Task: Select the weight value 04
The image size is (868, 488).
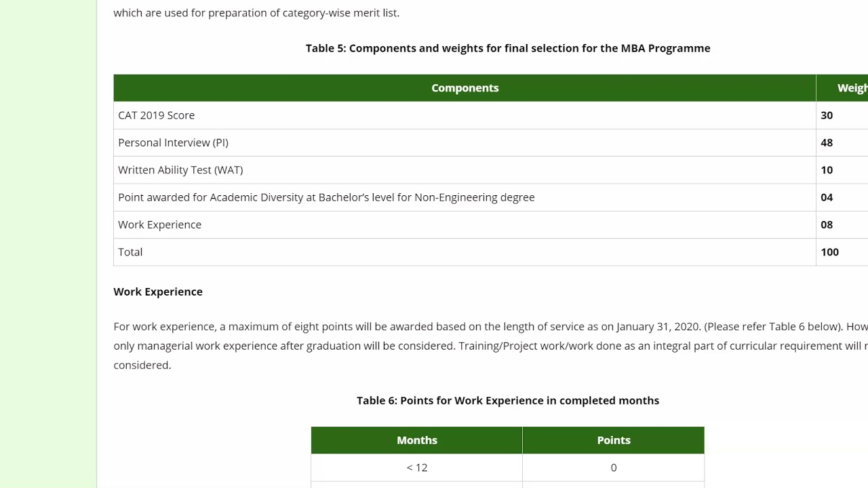Action: (827, 197)
